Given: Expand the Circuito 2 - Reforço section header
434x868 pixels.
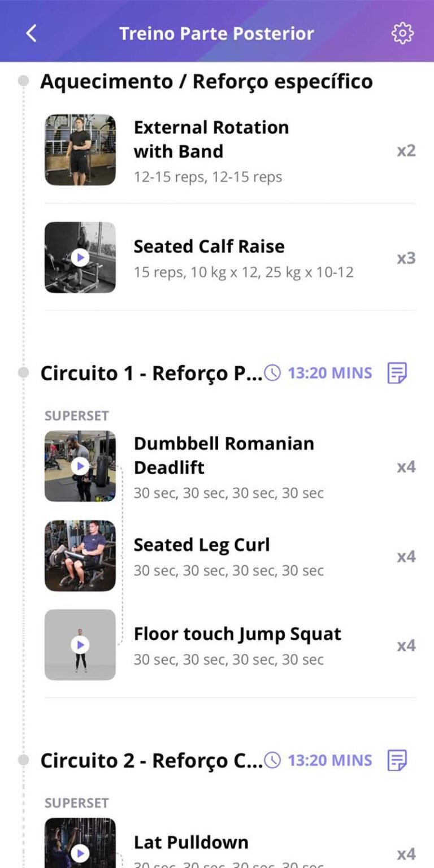Looking at the screenshot, I should pos(151,761).
